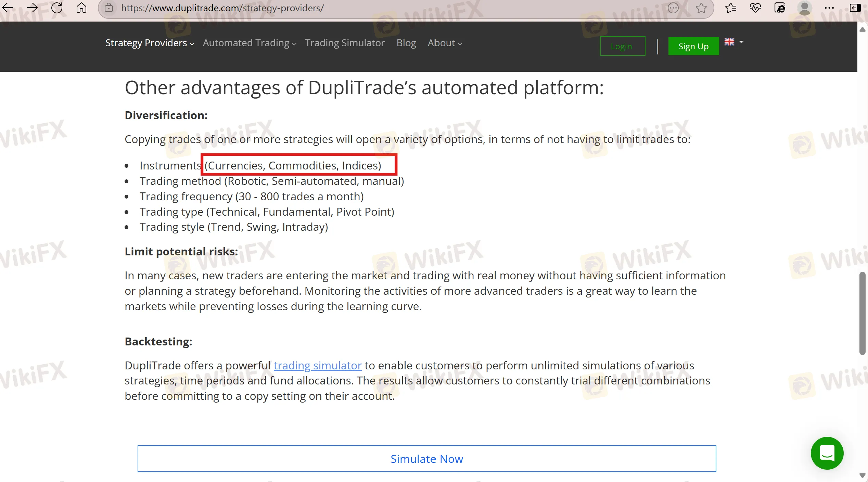Open browser essentials heartbeat icon
Screen dimensions: 868x482
point(755,8)
